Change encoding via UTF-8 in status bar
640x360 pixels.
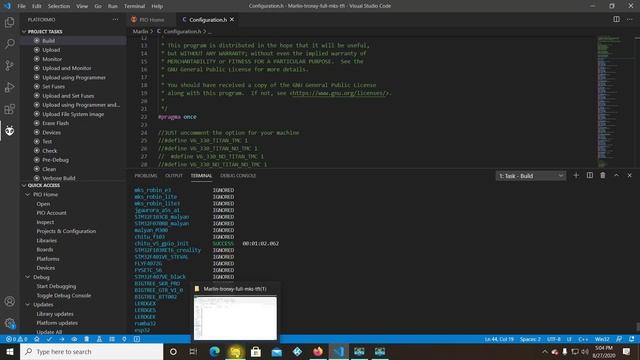click(553, 339)
